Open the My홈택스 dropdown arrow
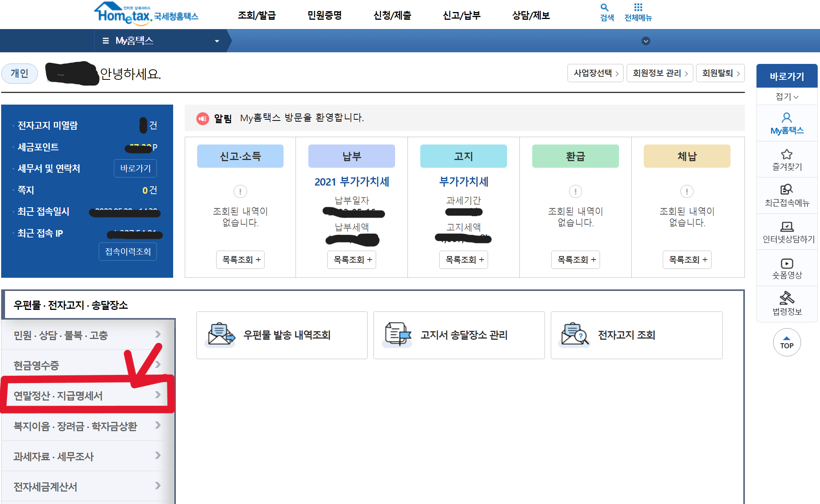The image size is (820, 504). coord(217,41)
